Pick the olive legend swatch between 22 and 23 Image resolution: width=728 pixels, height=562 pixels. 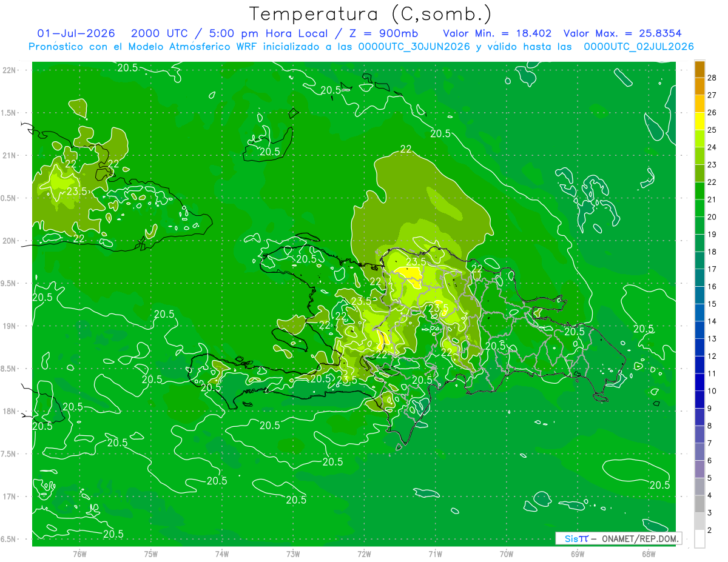(699, 173)
